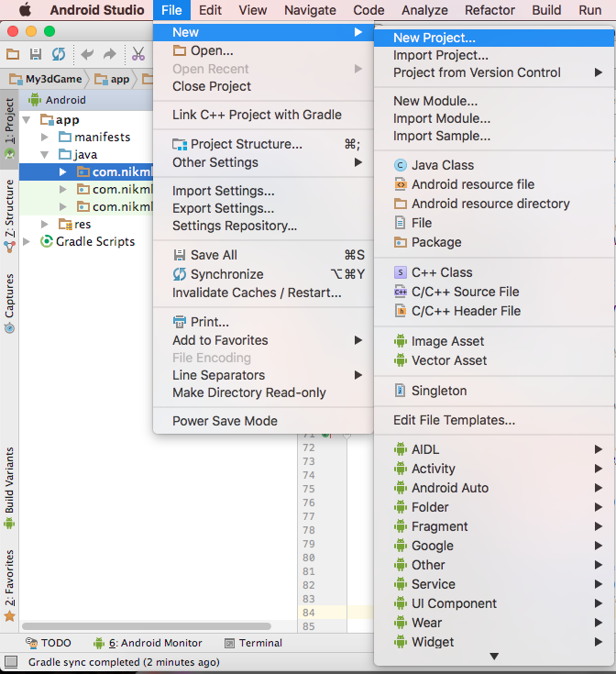The width and height of the screenshot is (616, 674).
Task: Open the Navigate menu
Action: tap(310, 10)
